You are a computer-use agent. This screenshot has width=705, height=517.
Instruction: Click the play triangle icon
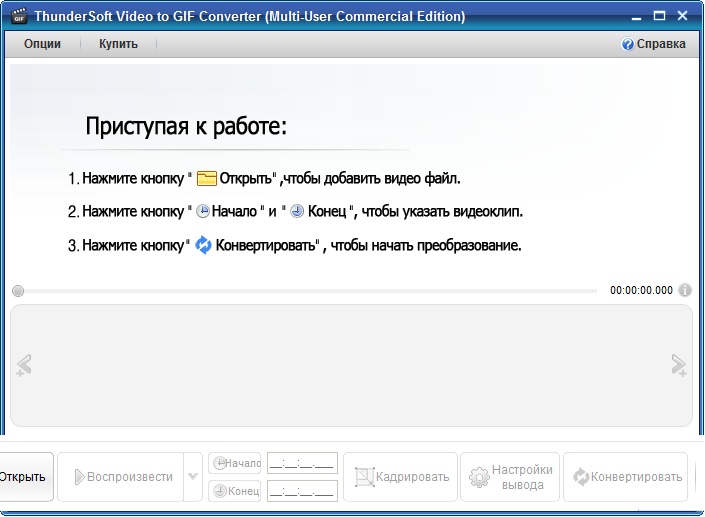coord(80,477)
